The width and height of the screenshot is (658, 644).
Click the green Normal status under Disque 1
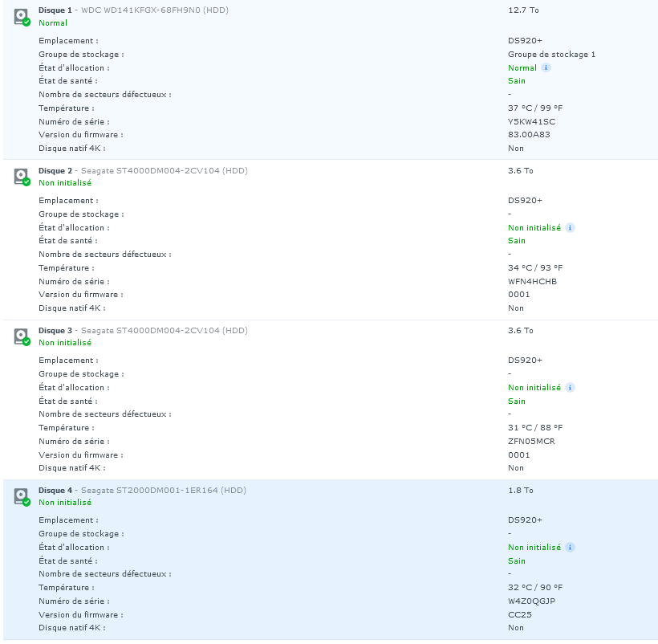(x=53, y=23)
